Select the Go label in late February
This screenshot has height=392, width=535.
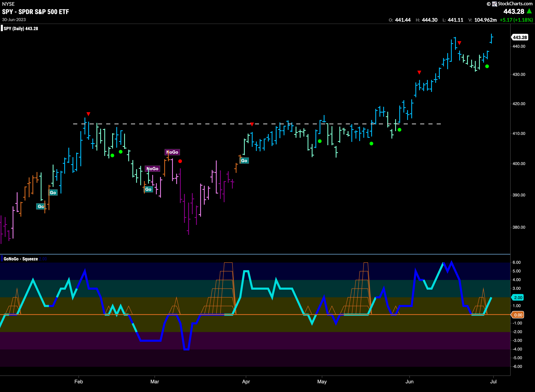coord(148,189)
